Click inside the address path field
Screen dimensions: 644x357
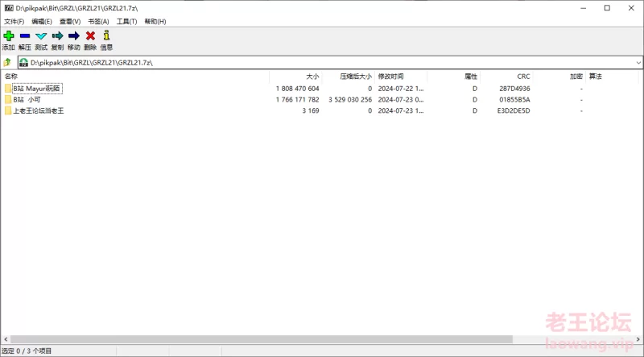(328, 63)
